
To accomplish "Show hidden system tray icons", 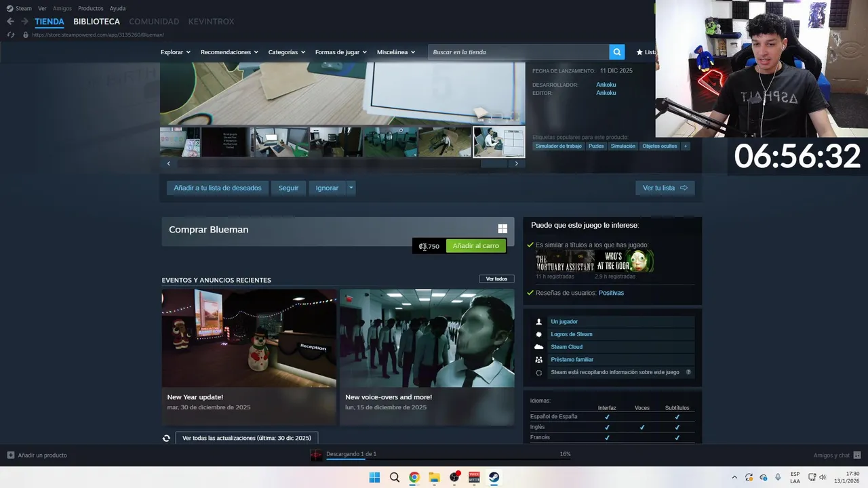I will pos(734,477).
